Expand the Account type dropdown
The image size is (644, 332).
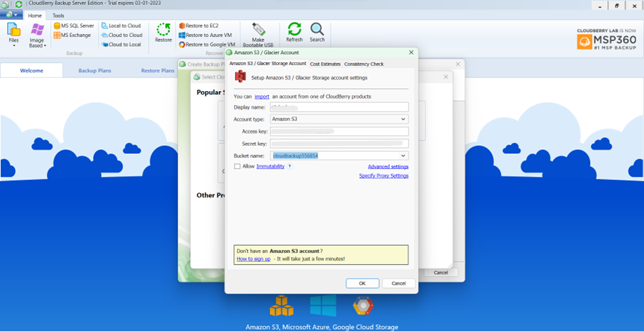(x=403, y=119)
